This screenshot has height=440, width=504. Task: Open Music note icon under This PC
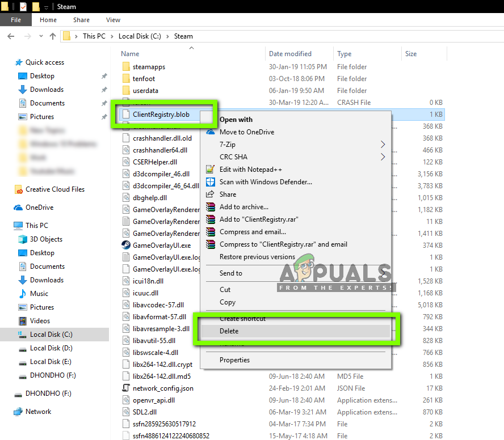23,294
